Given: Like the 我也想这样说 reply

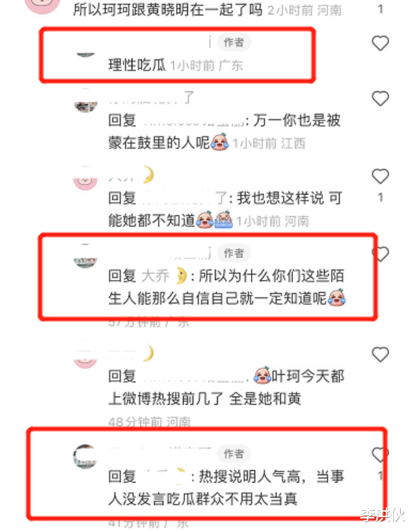Looking at the screenshot, I should click(380, 176).
